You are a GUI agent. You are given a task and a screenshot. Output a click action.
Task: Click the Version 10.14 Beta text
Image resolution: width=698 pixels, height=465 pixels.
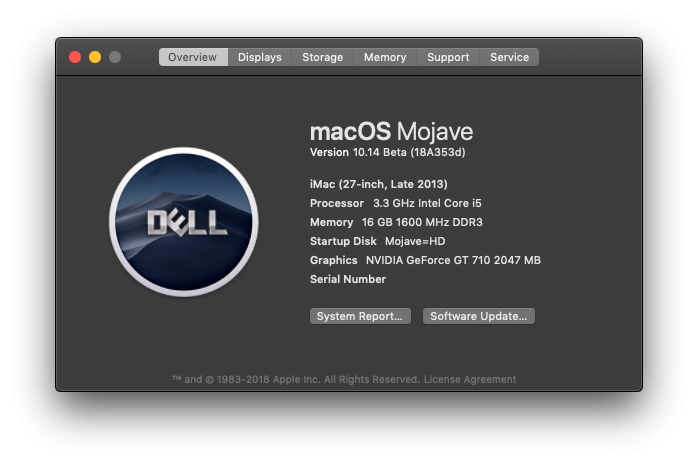387,153
